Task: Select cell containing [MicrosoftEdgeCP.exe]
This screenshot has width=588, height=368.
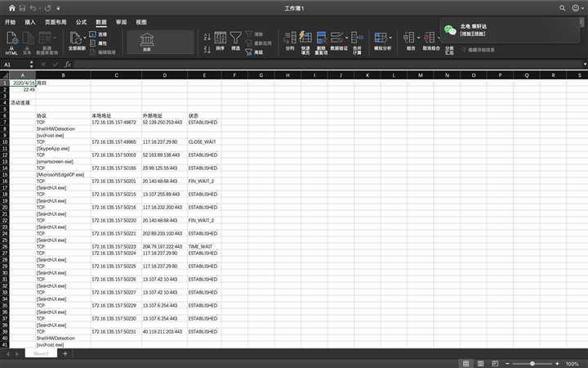Action: pos(63,175)
